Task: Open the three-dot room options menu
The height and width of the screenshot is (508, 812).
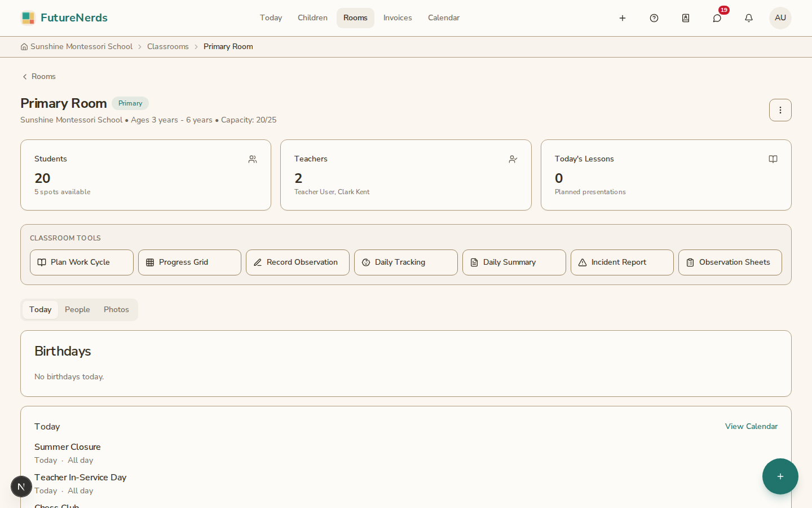Action: (780, 110)
